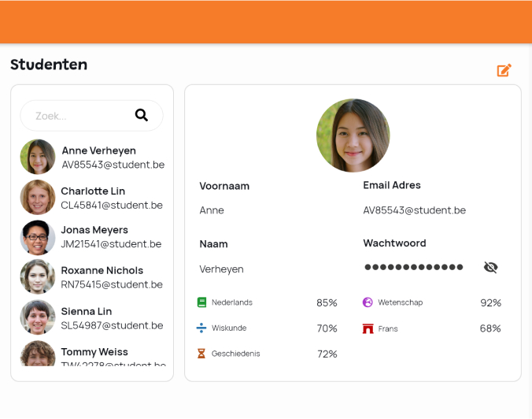The image size is (532, 419).
Task: Open student Sienna Lin by name
Action: (x=87, y=311)
